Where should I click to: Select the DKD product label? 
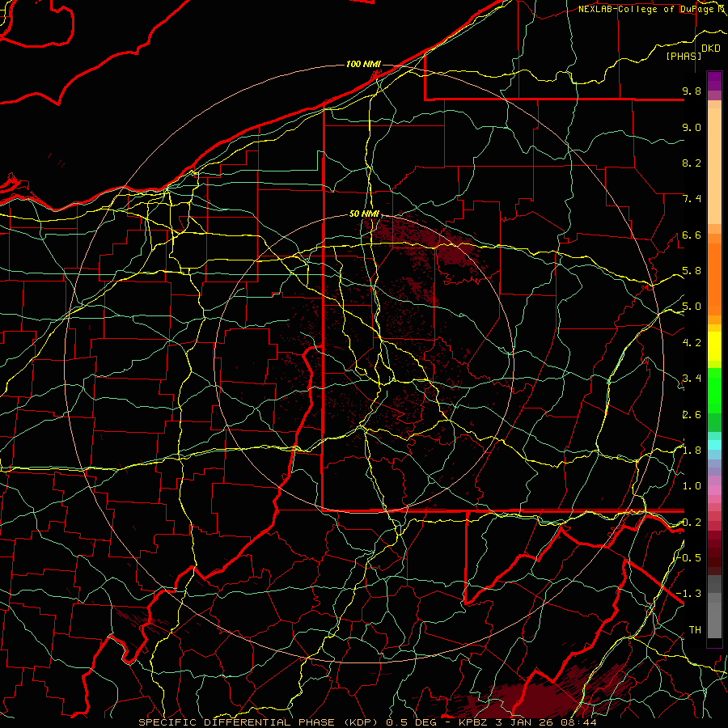(711, 49)
